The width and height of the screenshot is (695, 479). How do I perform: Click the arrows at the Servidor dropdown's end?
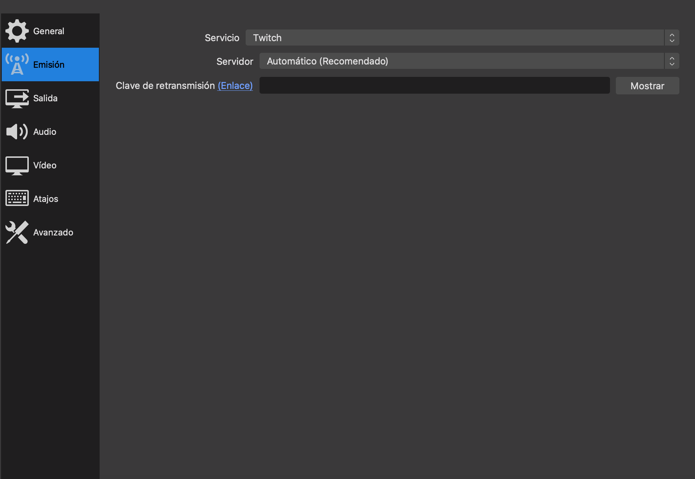pyautogui.click(x=672, y=61)
